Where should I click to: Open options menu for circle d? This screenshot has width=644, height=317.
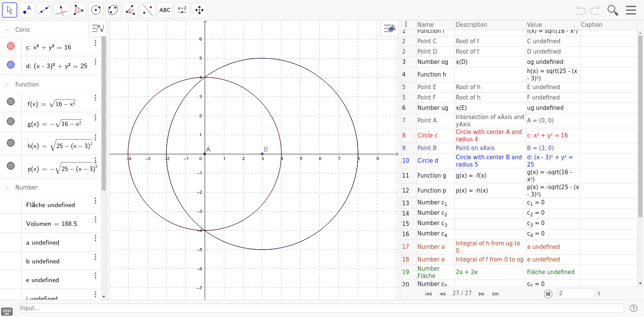click(95, 62)
